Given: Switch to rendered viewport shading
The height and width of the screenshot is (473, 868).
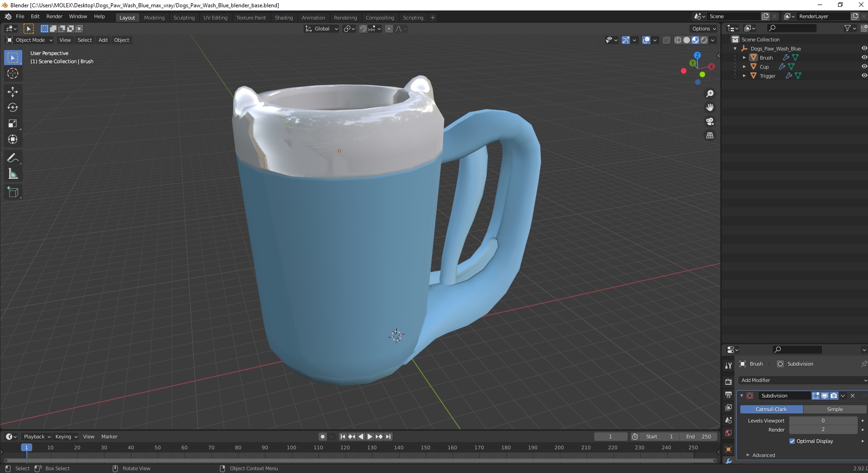Looking at the screenshot, I should coord(704,40).
